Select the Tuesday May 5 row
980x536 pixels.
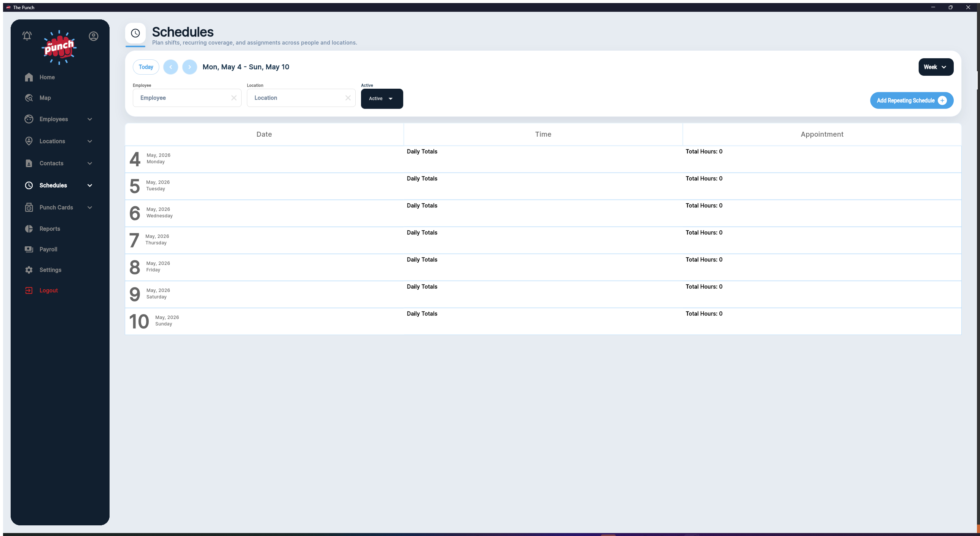(x=543, y=186)
